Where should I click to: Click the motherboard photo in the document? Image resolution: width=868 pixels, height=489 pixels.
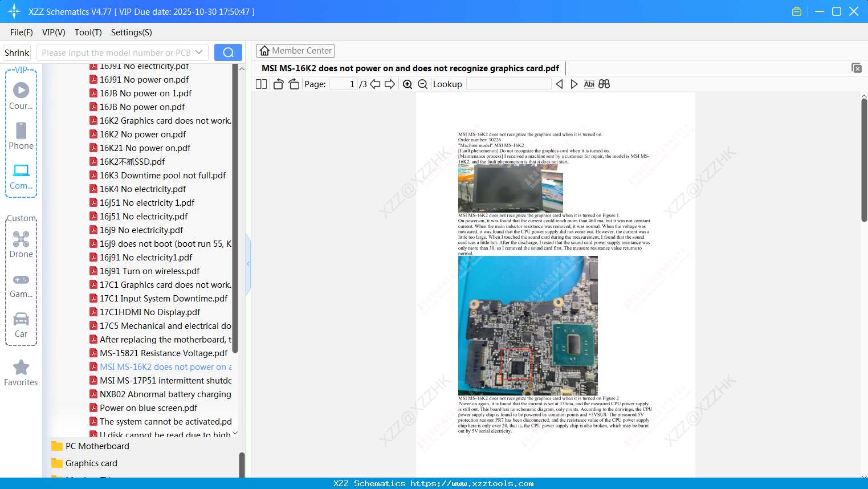(x=528, y=326)
